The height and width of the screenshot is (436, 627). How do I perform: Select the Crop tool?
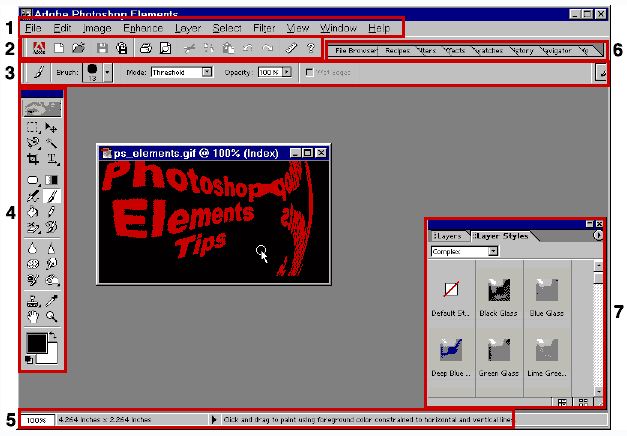pyautogui.click(x=33, y=159)
